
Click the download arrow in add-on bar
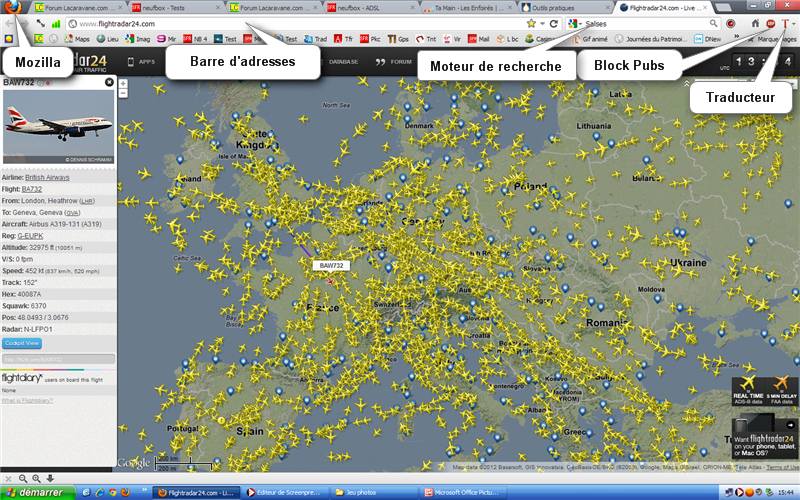tap(50, 479)
